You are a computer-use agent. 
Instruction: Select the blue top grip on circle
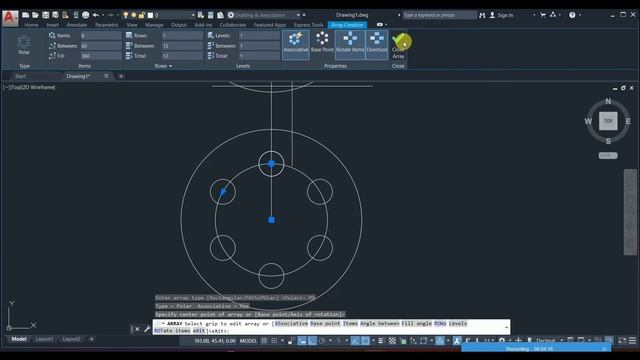pyautogui.click(x=271, y=164)
